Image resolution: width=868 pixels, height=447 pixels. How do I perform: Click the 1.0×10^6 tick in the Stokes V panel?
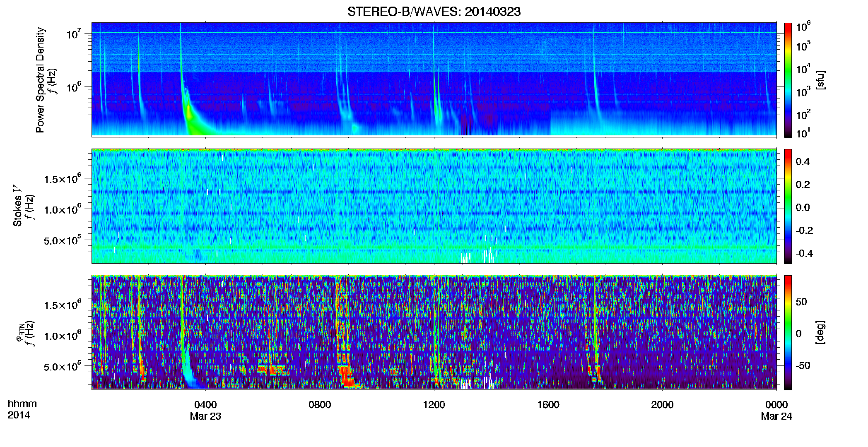pyautogui.click(x=63, y=209)
